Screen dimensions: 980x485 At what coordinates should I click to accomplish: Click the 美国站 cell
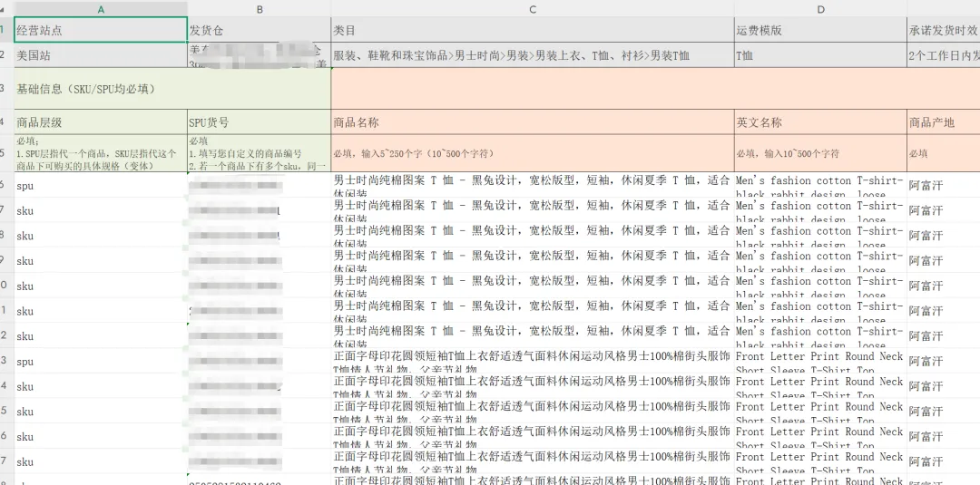(101, 55)
